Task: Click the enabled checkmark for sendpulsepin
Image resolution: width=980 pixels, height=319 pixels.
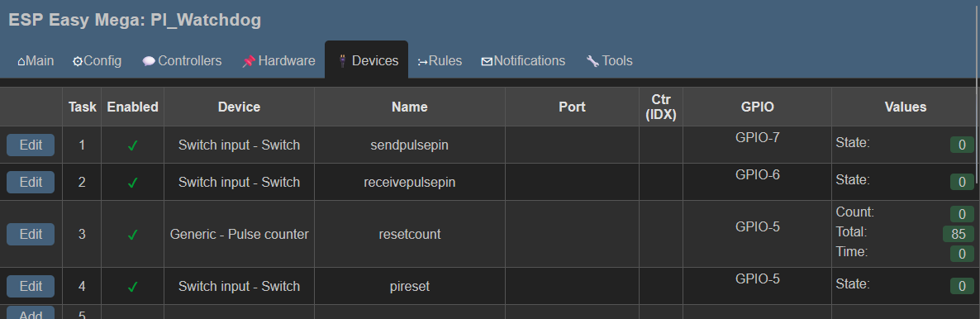Action: (132, 145)
